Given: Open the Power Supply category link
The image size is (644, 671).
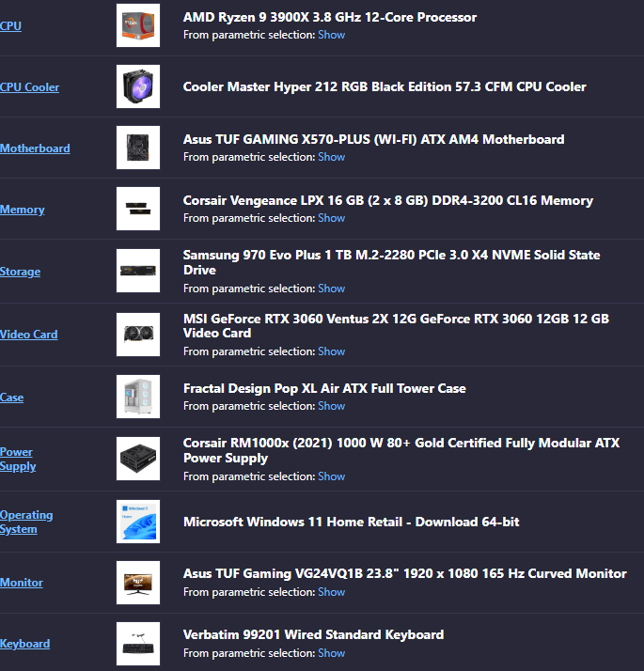Looking at the screenshot, I should [18, 460].
